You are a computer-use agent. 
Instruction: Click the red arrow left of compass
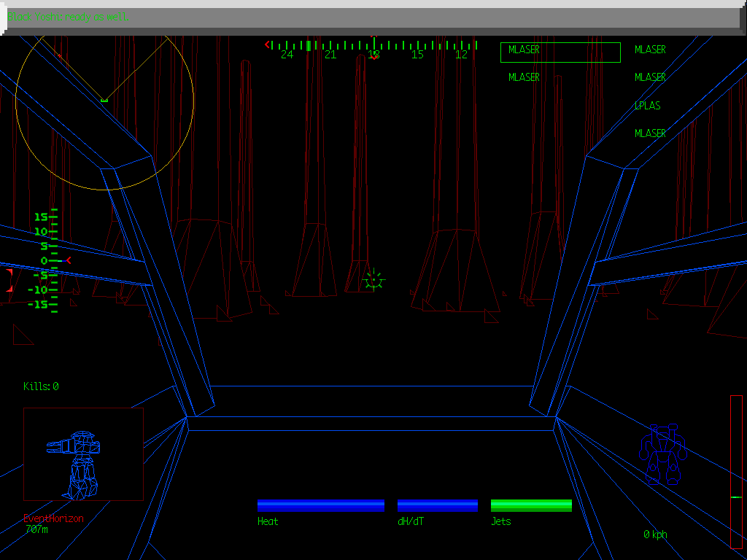pyautogui.click(x=268, y=44)
